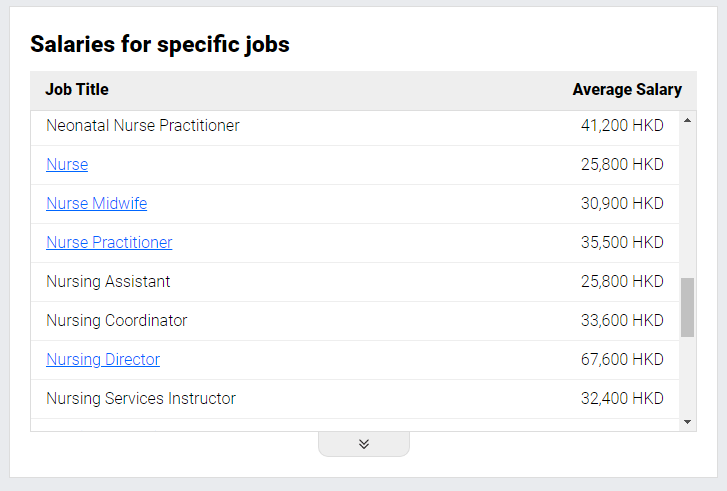Select the Nursing Coordinator row

[355, 320]
